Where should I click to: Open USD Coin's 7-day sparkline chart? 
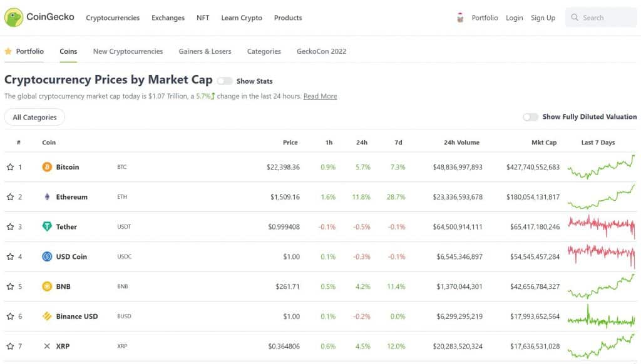point(602,256)
